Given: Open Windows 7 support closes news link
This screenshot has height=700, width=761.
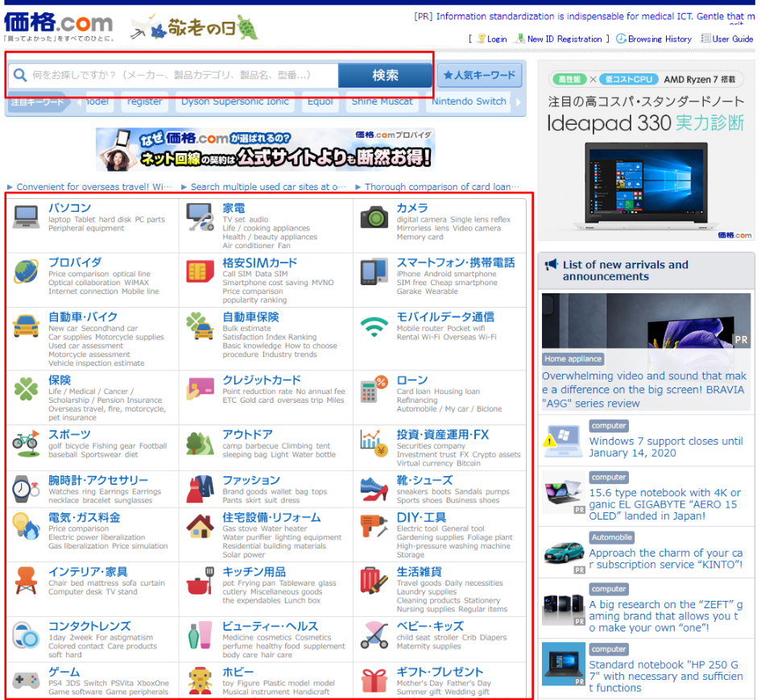Looking at the screenshot, I should tap(666, 447).
